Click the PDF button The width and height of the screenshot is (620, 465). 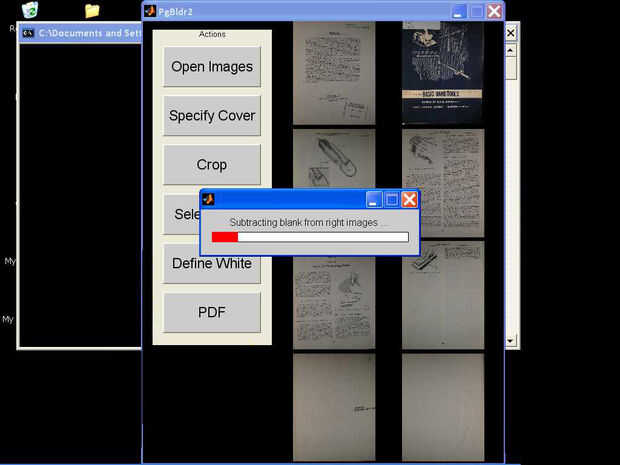pos(212,312)
